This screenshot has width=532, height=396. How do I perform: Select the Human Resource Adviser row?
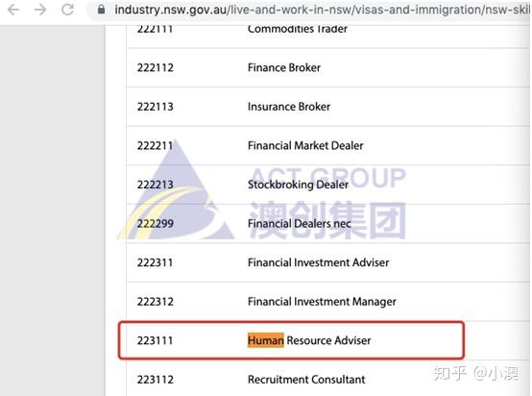click(x=291, y=340)
